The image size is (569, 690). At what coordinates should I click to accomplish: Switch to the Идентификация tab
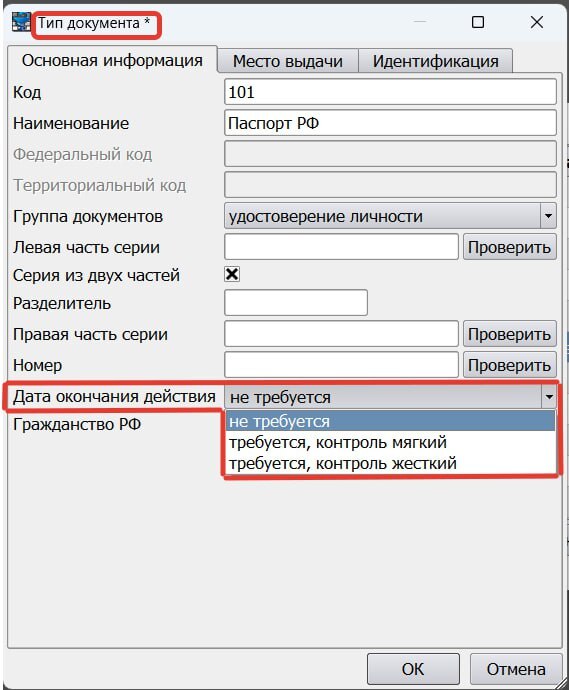[x=436, y=61]
